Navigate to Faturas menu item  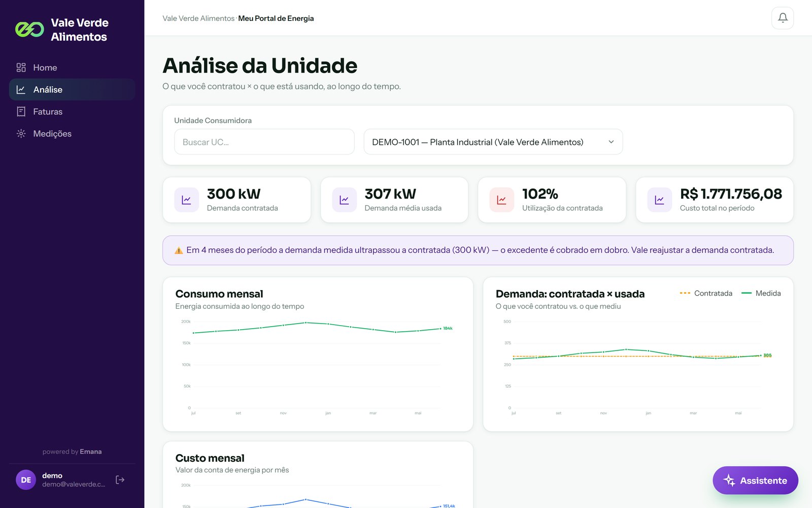point(72,112)
